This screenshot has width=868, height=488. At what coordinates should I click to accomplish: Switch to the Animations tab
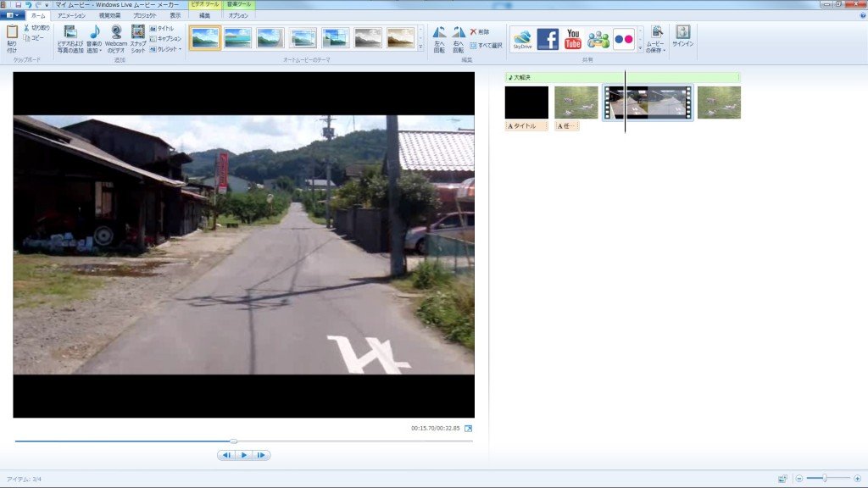(x=71, y=15)
